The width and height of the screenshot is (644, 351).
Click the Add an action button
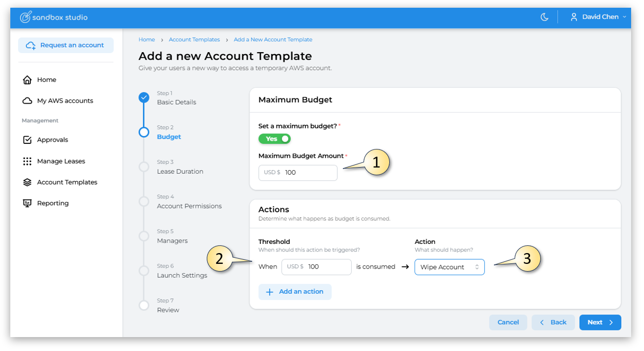pos(295,292)
